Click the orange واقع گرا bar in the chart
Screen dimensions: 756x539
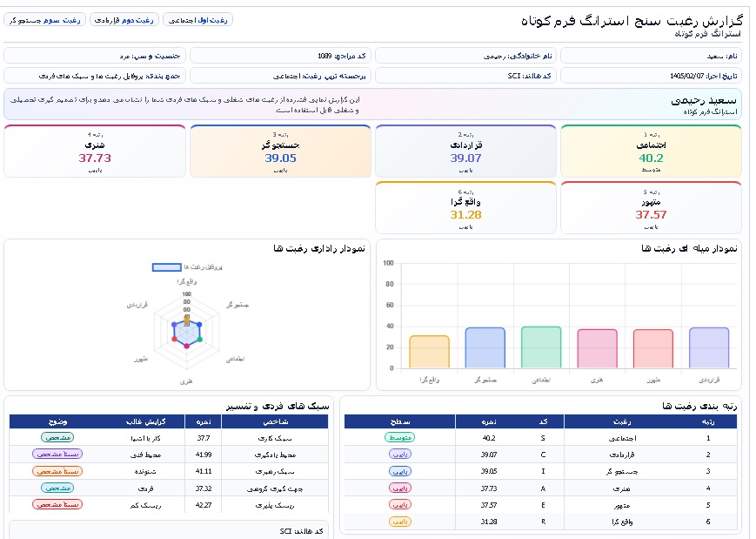coord(429,352)
